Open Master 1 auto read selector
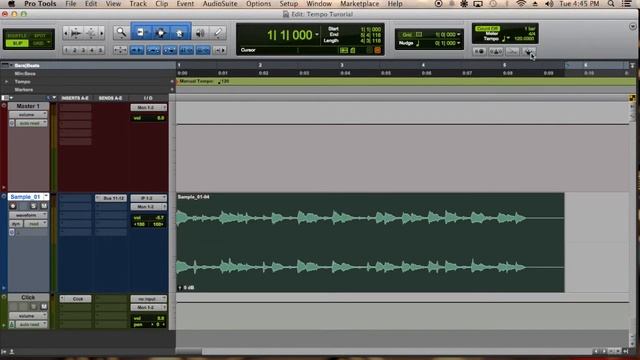 point(31,123)
